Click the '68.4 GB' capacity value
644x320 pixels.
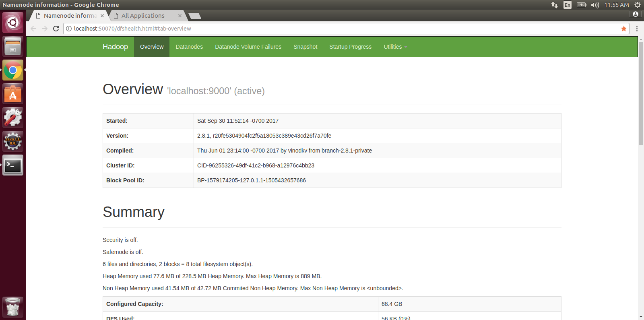(x=392, y=304)
